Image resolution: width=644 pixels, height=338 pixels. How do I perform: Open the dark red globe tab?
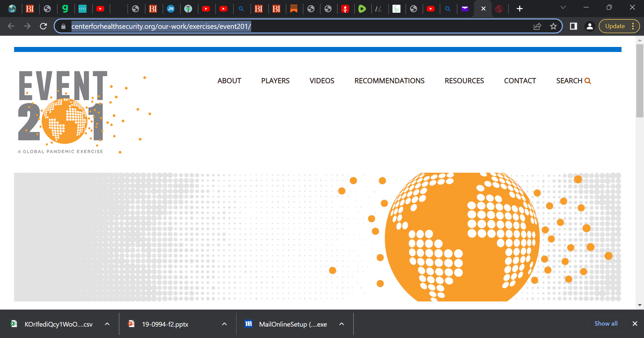click(499, 9)
